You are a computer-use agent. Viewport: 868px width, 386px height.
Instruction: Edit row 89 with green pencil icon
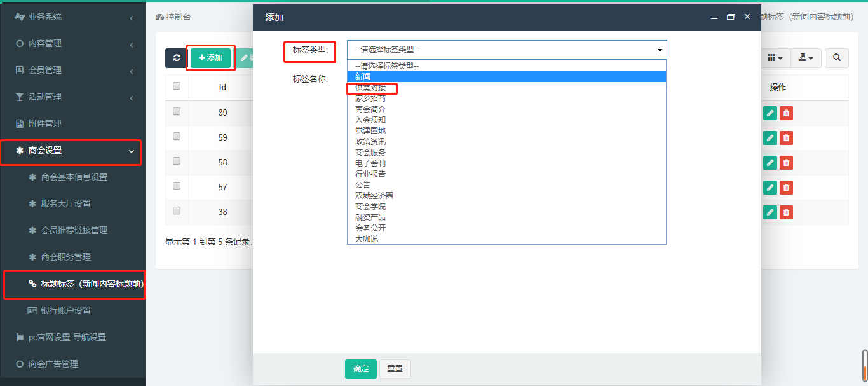[770, 113]
